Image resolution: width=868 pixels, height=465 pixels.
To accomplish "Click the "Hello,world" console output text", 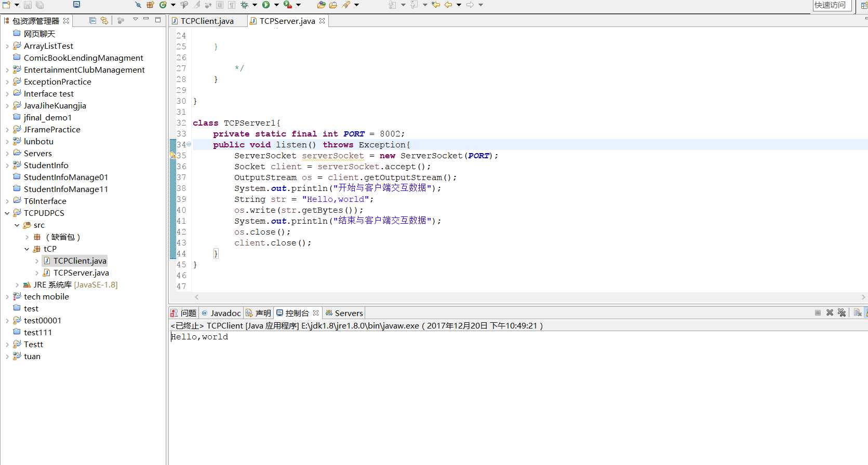I will (x=199, y=337).
